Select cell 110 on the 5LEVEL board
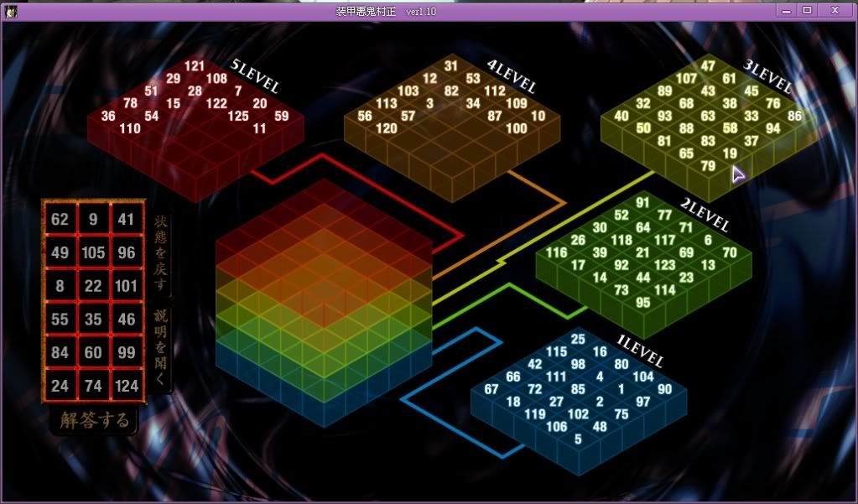 click(130, 129)
